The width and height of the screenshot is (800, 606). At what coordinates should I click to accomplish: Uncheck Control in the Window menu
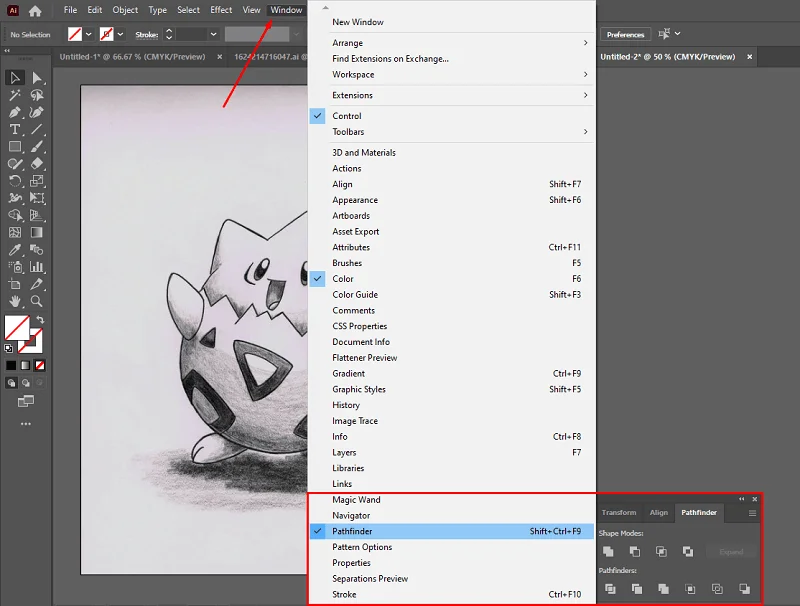point(452,116)
